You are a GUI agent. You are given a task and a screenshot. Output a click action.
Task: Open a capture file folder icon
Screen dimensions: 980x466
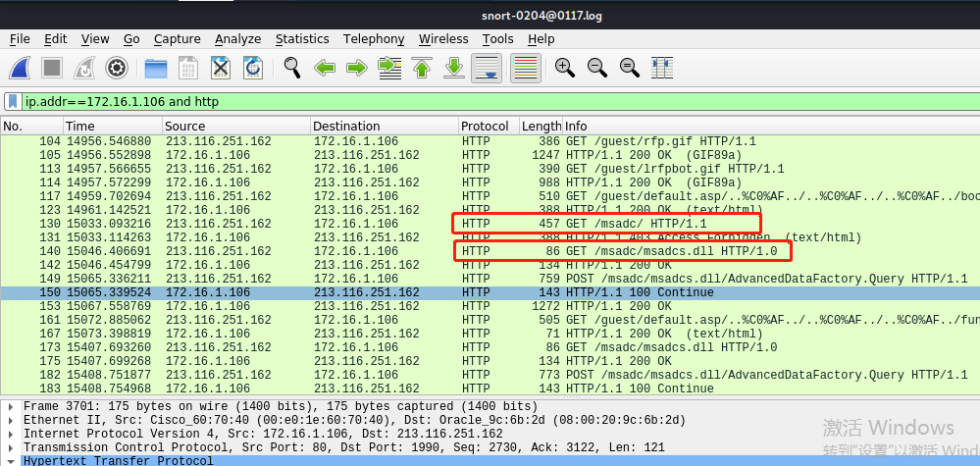point(156,68)
